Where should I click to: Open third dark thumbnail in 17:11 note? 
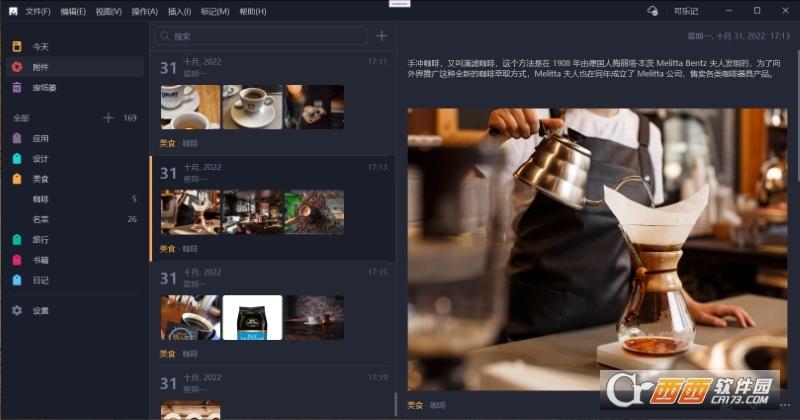(314, 107)
